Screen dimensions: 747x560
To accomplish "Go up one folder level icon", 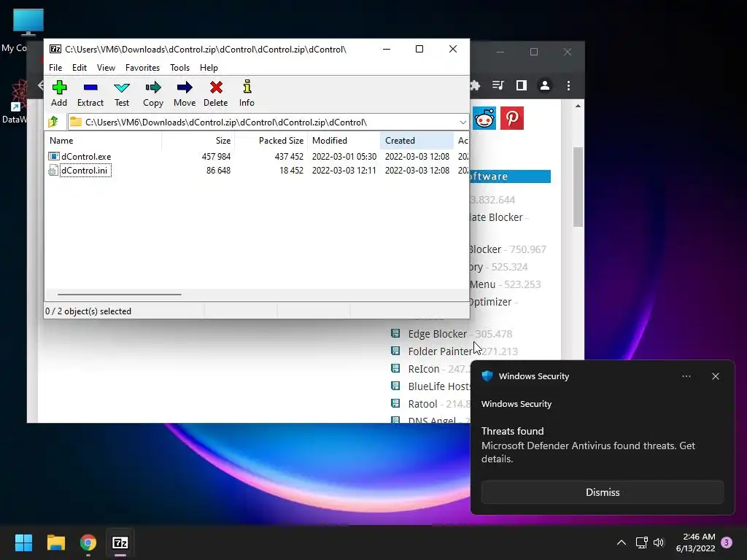I will pyautogui.click(x=53, y=122).
